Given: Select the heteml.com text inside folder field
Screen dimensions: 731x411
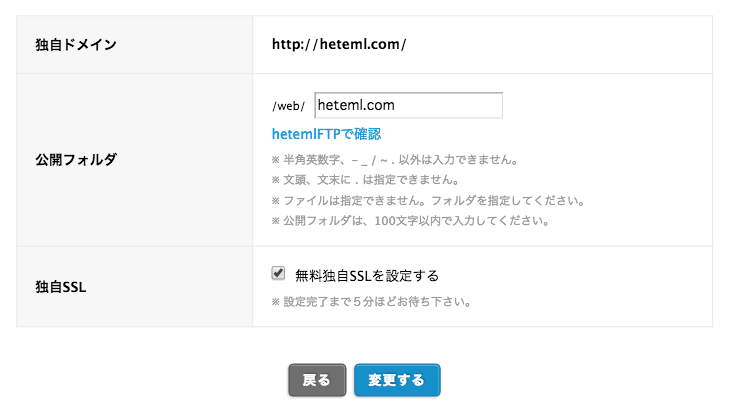Looking at the screenshot, I should tap(356, 105).
